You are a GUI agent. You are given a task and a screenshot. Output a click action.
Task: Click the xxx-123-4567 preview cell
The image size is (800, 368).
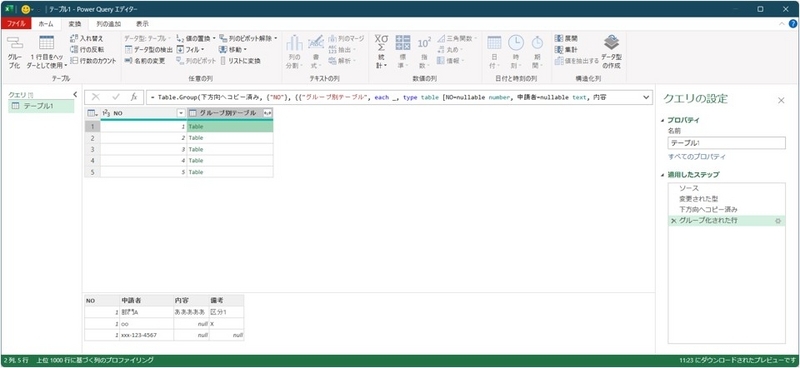coord(146,335)
